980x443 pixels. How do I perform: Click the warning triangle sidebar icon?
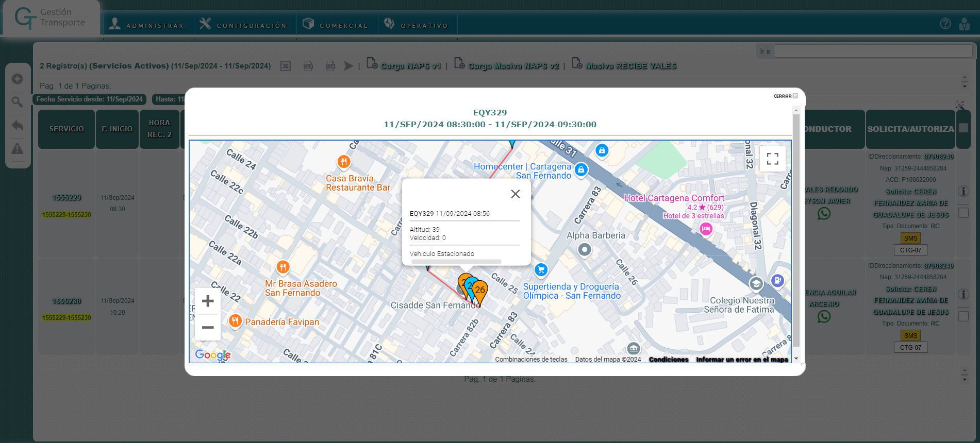pos(18,149)
